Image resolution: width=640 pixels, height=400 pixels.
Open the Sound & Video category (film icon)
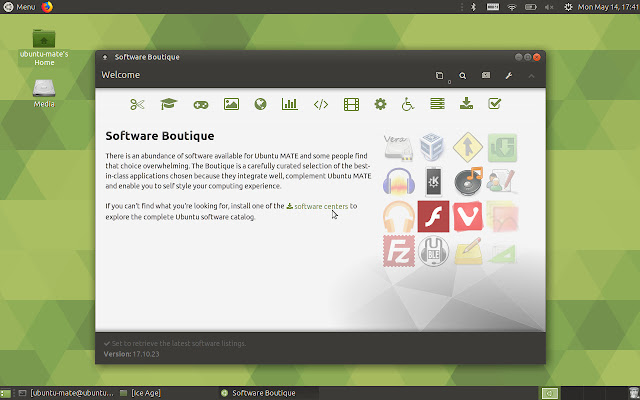click(x=351, y=104)
